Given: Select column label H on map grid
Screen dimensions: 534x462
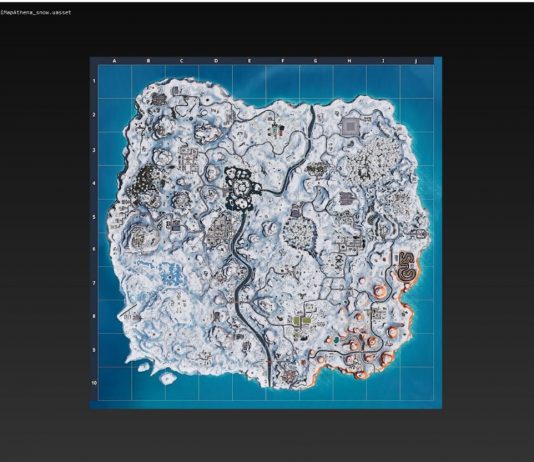Looking at the screenshot, I should (349, 61).
